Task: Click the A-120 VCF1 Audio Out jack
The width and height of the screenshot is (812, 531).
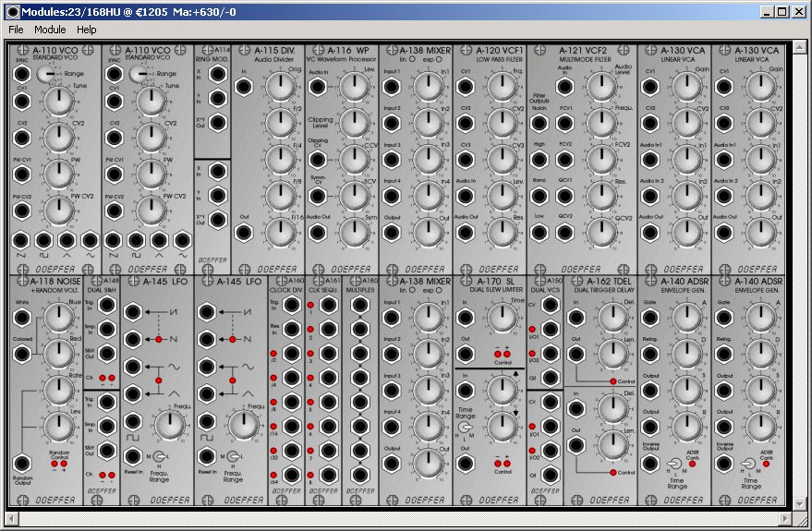Action: [466, 233]
